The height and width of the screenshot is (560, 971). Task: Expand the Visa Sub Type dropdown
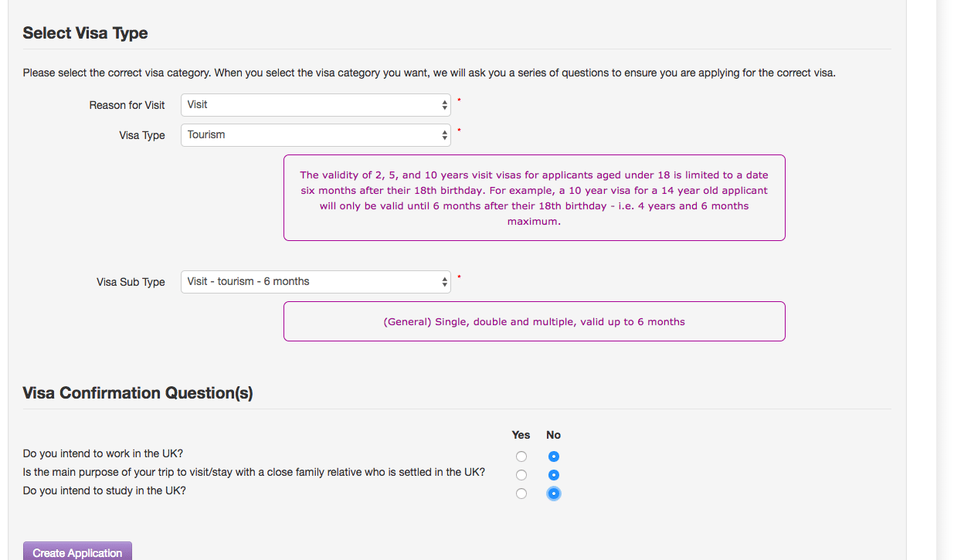(315, 282)
